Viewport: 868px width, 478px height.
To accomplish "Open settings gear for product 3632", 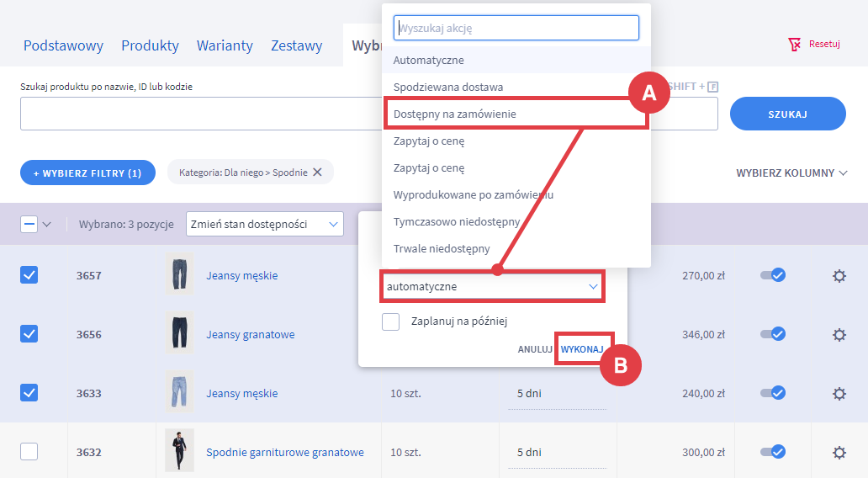I will click(839, 453).
